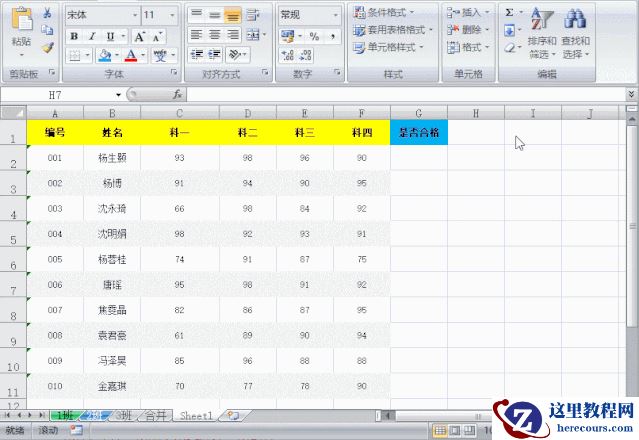Click the Format Painter brush icon
This screenshot has height=440, width=639.
click(x=48, y=47)
